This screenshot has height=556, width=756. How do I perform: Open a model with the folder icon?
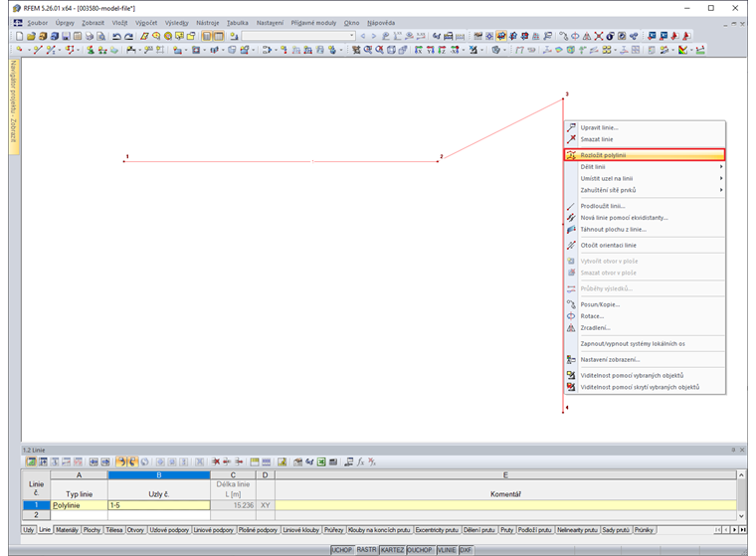31,36
